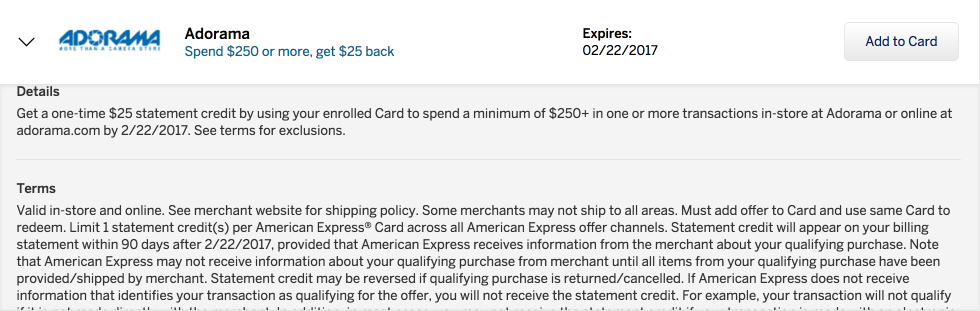The image size is (980, 311).
Task: Click the registered trademark symbol after American Express
Action: click(x=368, y=225)
